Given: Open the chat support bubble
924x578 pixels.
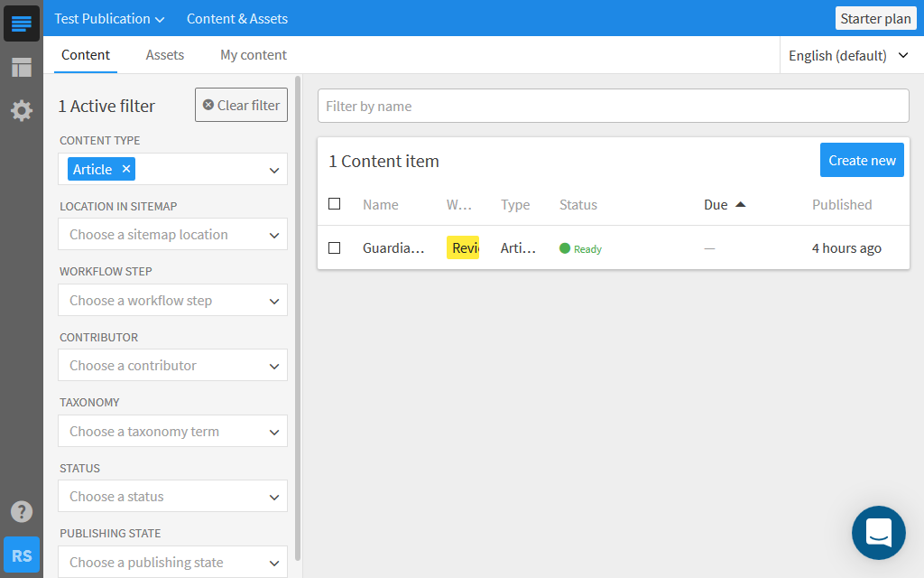Looking at the screenshot, I should click(878, 532).
